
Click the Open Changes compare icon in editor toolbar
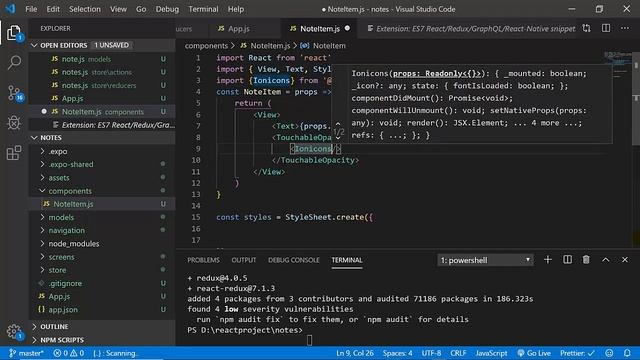pos(587,28)
